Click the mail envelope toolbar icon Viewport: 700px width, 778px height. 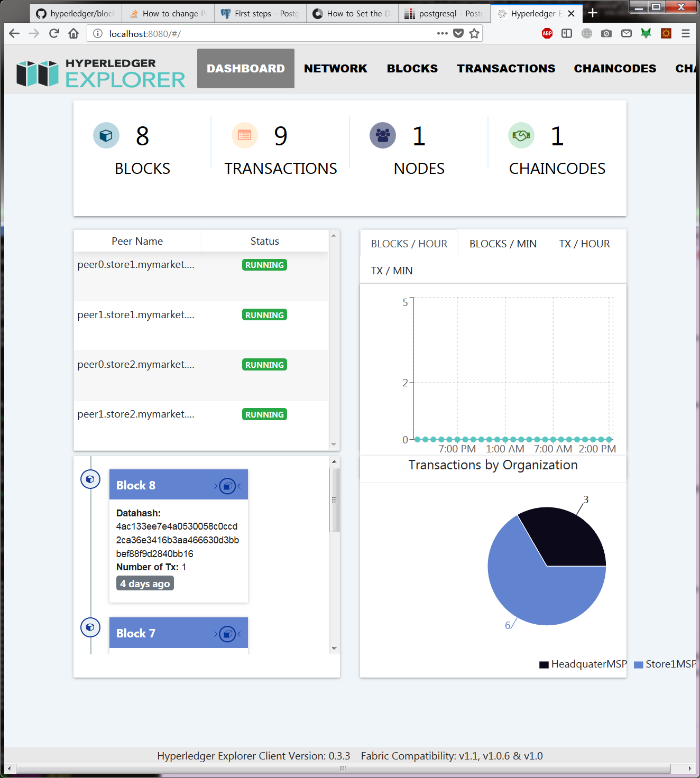pos(627,33)
